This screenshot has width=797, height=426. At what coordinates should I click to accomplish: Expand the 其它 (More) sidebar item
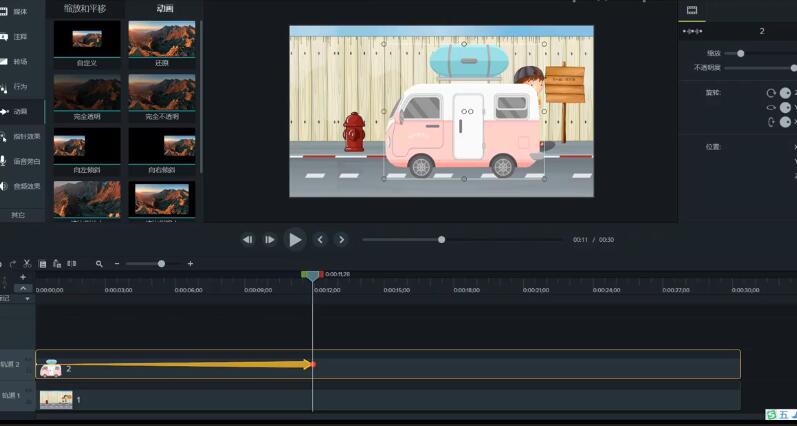pos(18,215)
